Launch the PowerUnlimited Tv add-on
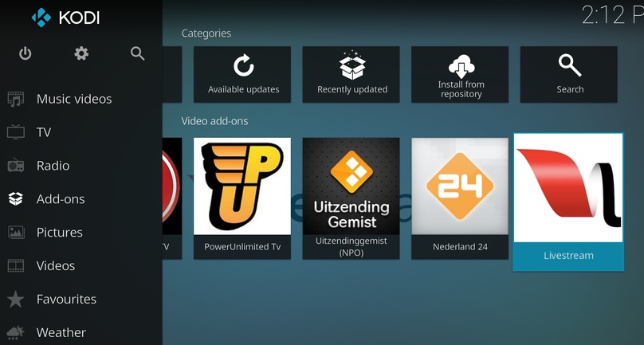The width and height of the screenshot is (644, 345). tap(242, 198)
